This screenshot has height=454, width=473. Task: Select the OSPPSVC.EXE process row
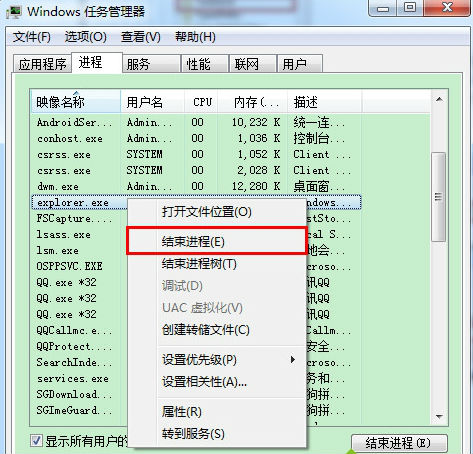(x=79, y=266)
